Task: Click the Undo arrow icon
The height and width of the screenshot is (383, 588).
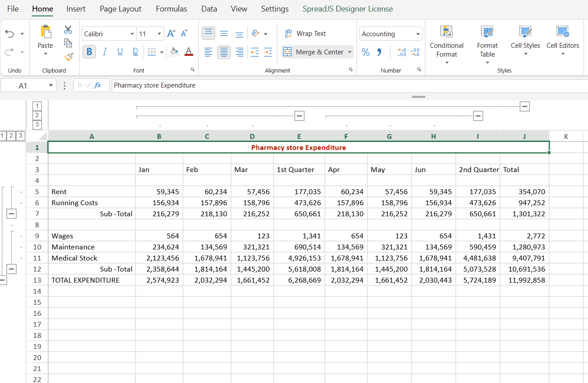Action: (x=10, y=34)
